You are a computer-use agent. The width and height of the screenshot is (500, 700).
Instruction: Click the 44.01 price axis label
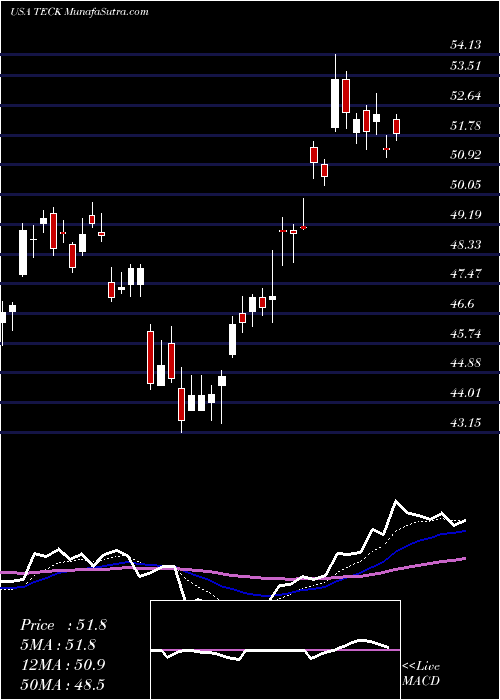pos(466,393)
